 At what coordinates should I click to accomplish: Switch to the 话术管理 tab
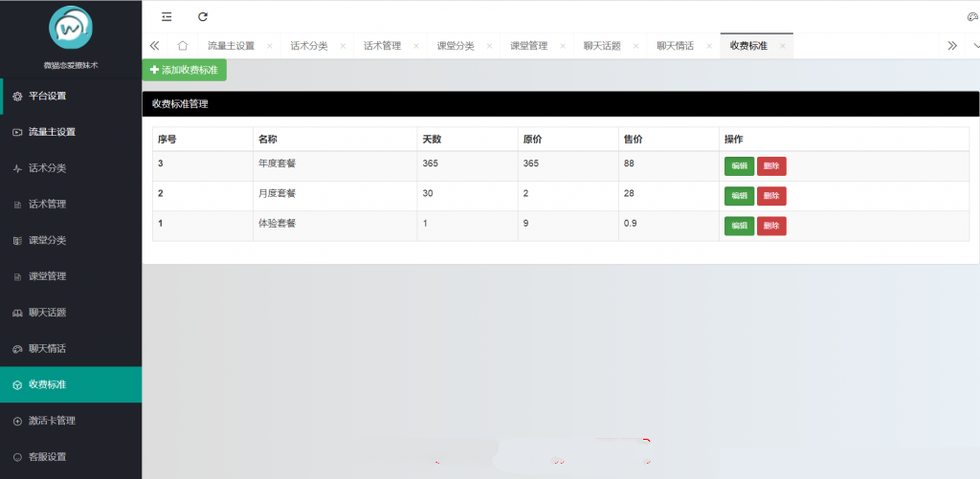(x=382, y=46)
